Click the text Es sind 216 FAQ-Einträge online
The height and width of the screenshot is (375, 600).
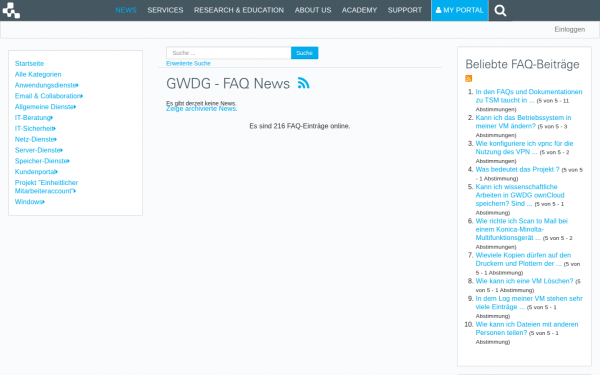[300, 126]
